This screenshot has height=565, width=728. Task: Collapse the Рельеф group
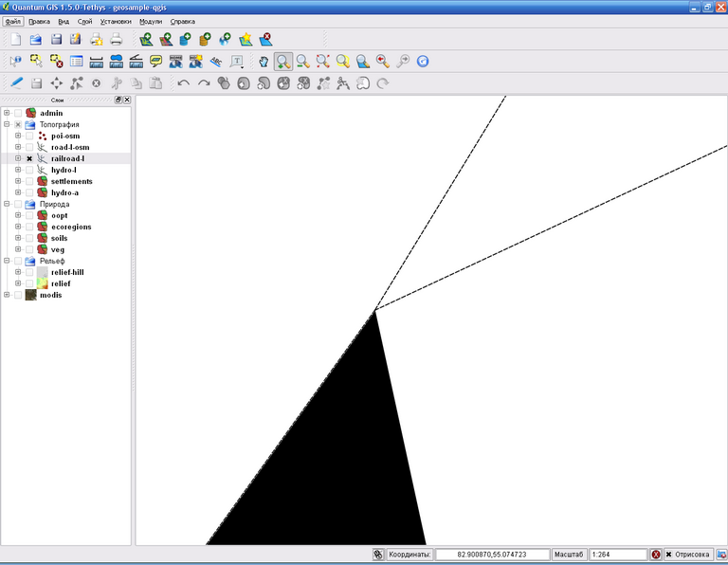(x=7, y=261)
